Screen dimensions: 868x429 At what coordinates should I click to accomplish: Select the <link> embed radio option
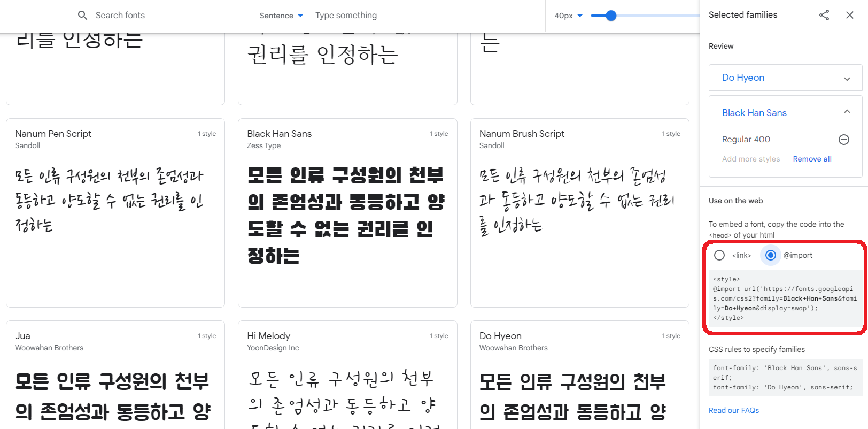[x=719, y=255]
